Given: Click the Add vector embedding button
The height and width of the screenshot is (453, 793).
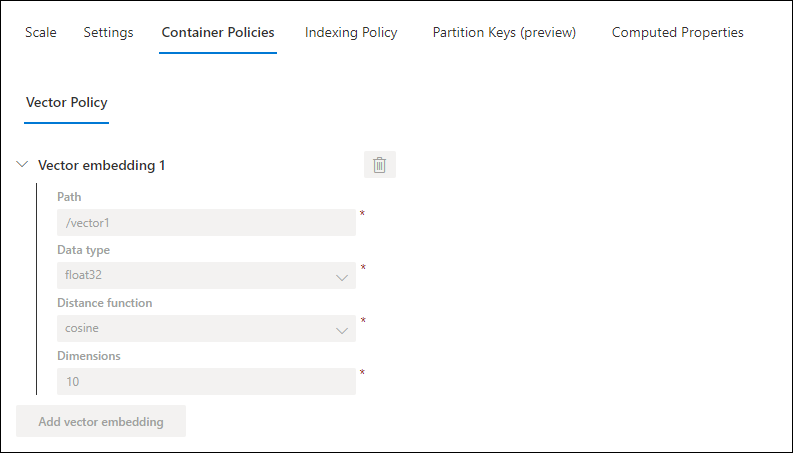Looking at the screenshot, I should 101,421.
